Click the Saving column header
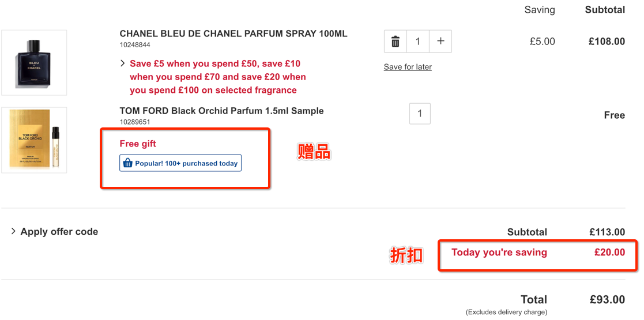Screen dimensions: 644x320 click(x=540, y=10)
